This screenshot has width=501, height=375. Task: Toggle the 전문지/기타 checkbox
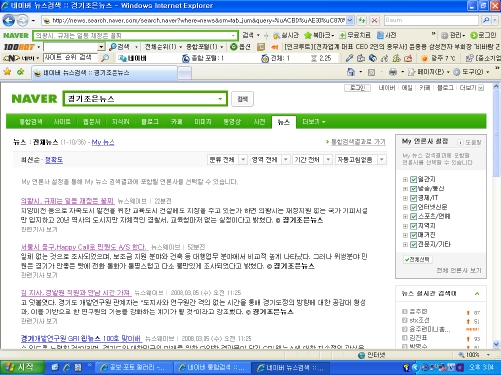[x=414, y=245]
